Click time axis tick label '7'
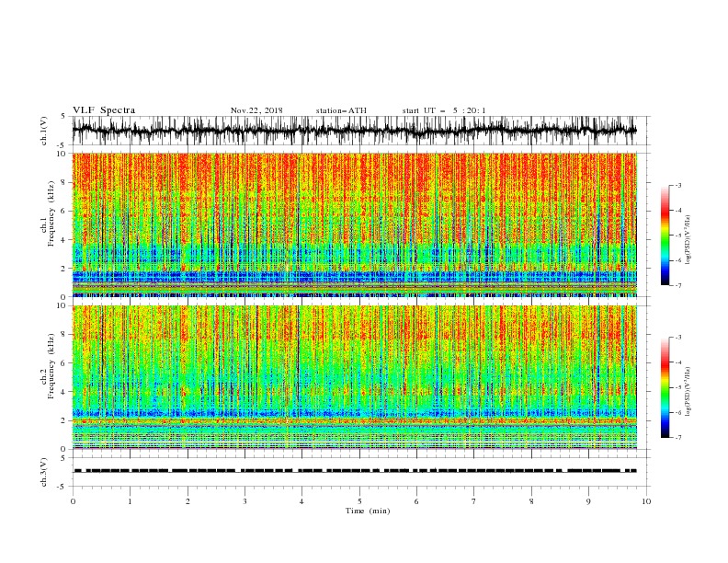The height and width of the screenshot is (563, 728). click(474, 501)
